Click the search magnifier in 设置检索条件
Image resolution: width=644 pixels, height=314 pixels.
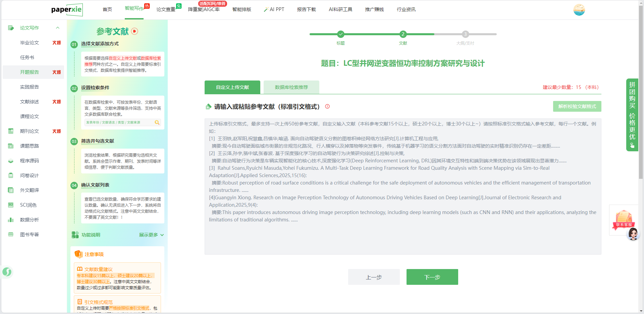point(157,122)
